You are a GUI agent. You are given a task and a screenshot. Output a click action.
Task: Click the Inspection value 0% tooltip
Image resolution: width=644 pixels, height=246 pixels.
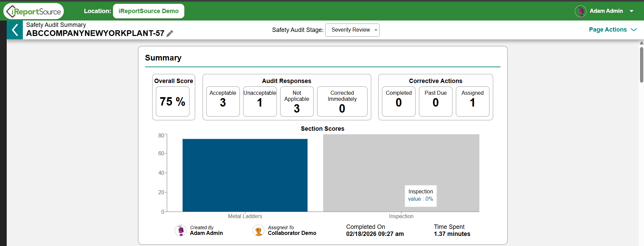(421, 196)
